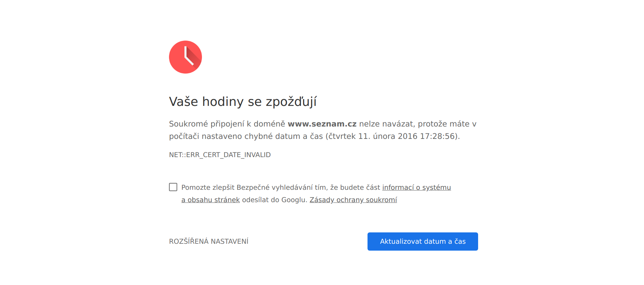Open the 'informací o systému' link
Viewport: 644px width, 285px height.
pyautogui.click(x=416, y=187)
